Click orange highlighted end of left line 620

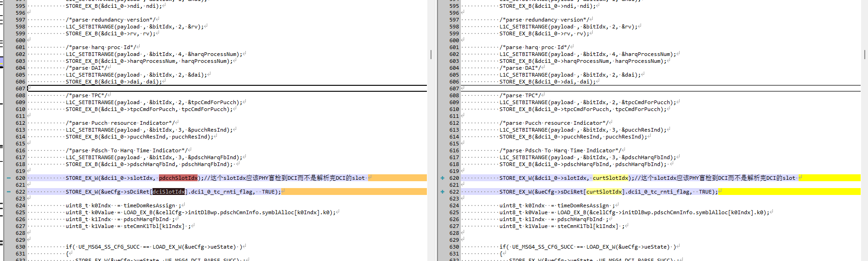coord(397,178)
